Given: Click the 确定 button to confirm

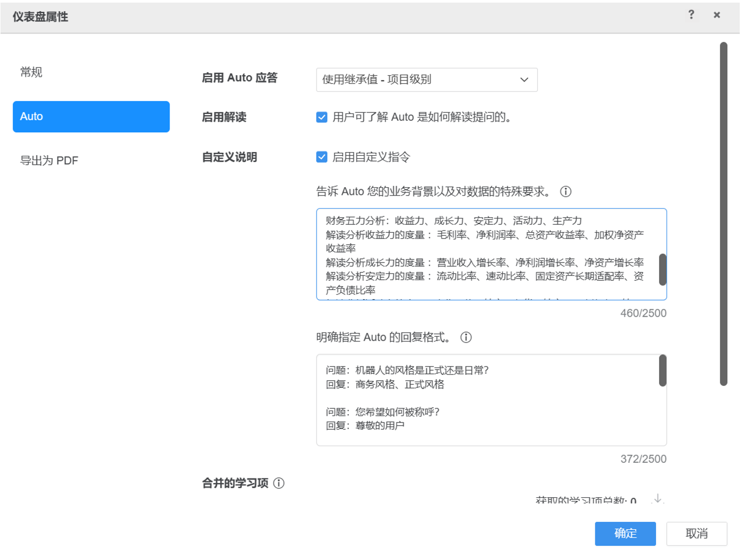Looking at the screenshot, I should [x=625, y=533].
